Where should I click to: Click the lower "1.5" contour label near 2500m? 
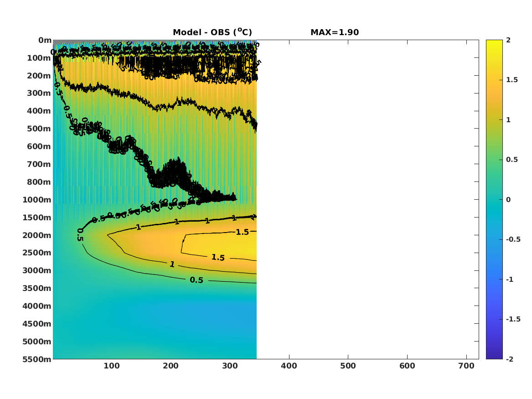click(x=218, y=258)
